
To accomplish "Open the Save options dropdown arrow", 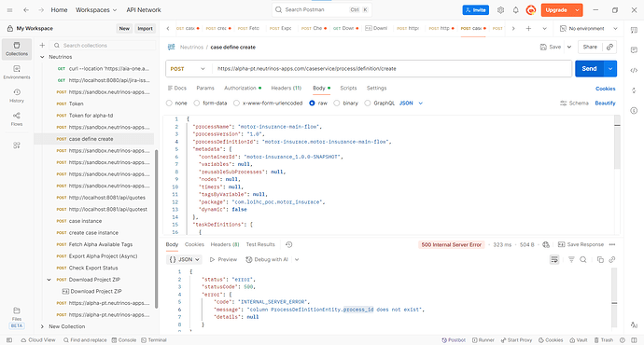I will 569,48.
